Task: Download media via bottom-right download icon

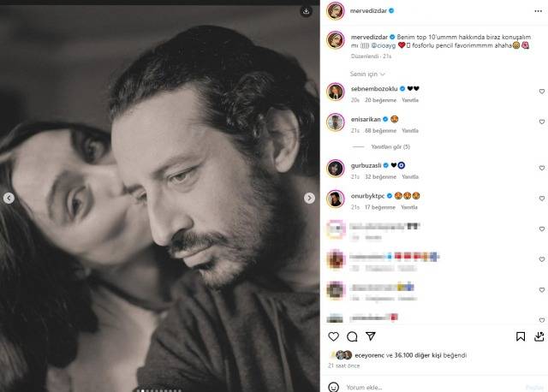Action: (539, 336)
